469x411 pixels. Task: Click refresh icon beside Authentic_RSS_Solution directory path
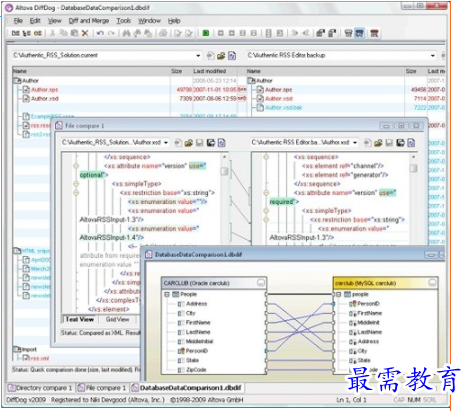point(232,56)
